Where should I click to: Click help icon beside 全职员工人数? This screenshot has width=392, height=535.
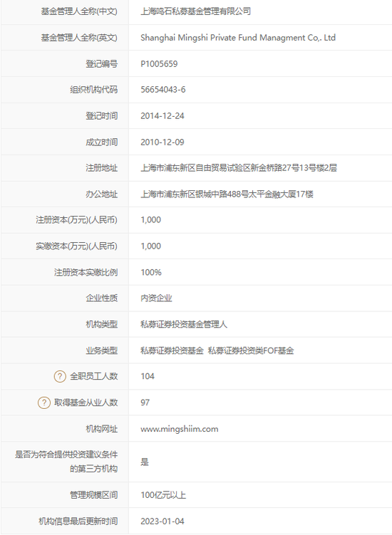60,376
